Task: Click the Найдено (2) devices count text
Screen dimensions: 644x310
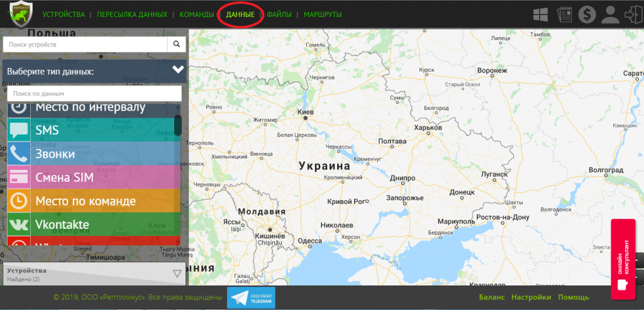Action: [23, 279]
